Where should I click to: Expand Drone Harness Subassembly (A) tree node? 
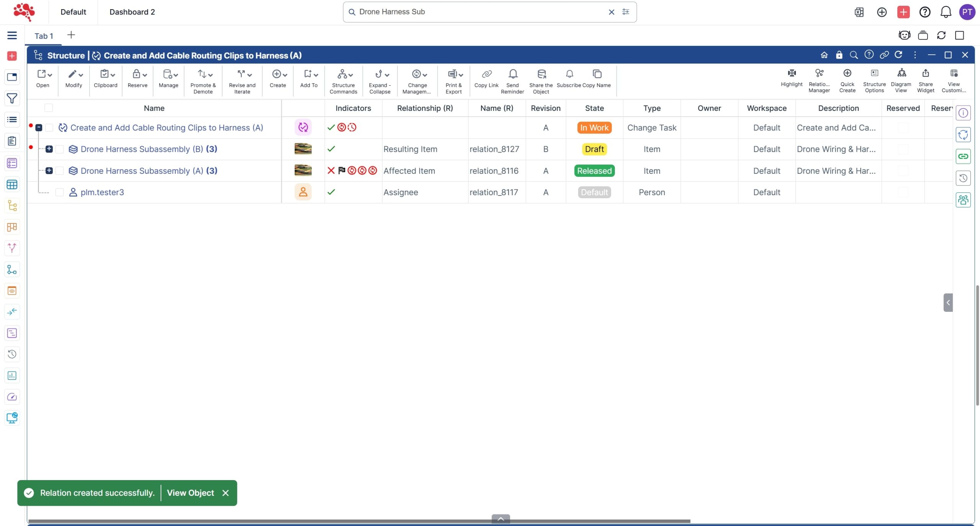tap(49, 171)
